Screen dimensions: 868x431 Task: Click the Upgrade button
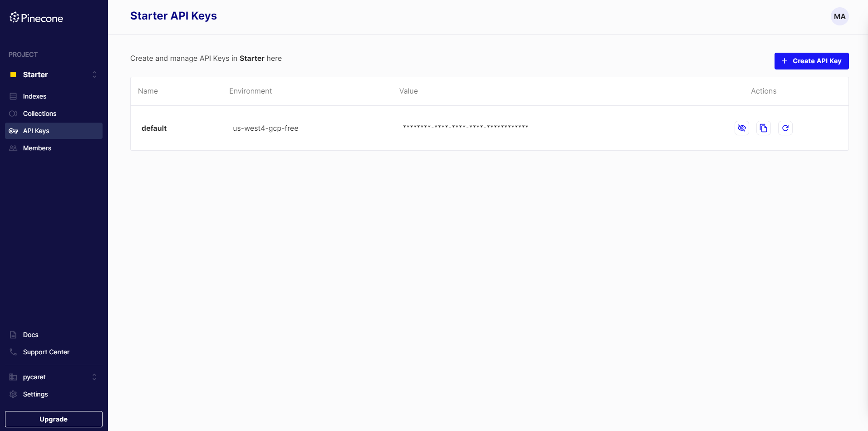(x=54, y=419)
